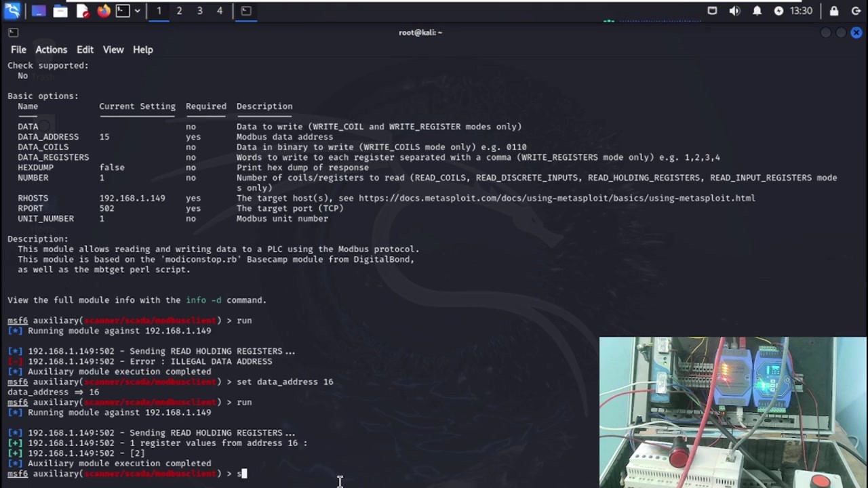Switch to workspace 2
The width and height of the screenshot is (868, 488).
pyautogui.click(x=179, y=11)
